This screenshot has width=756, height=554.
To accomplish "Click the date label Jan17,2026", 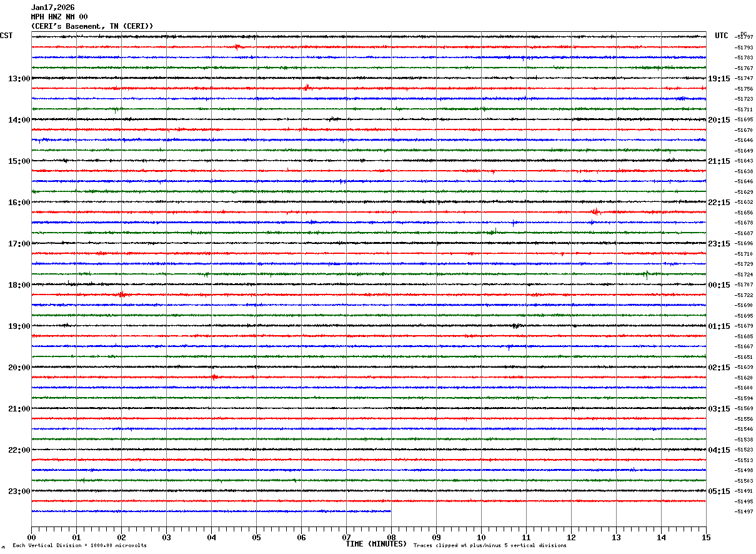I will (52, 8).
